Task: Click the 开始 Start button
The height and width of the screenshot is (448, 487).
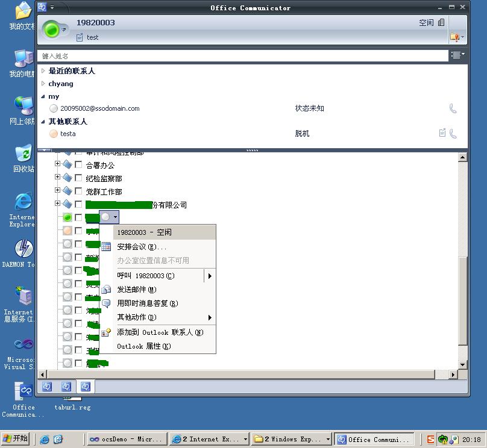Action: [x=15, y=439]
